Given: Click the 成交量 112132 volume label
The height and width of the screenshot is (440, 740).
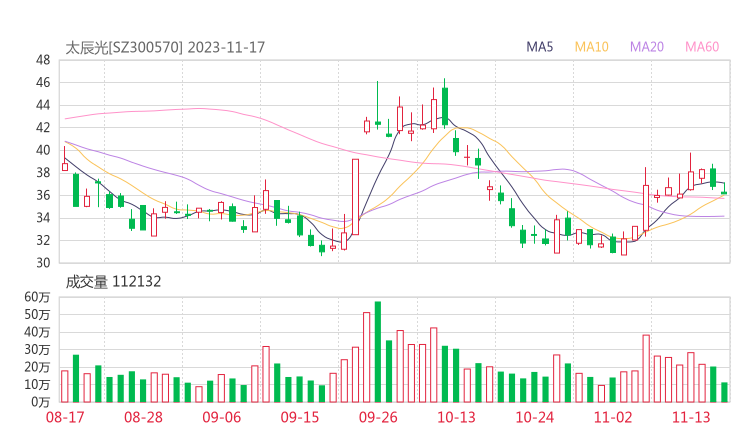Looking at the screenshot, I should point(114,282).
